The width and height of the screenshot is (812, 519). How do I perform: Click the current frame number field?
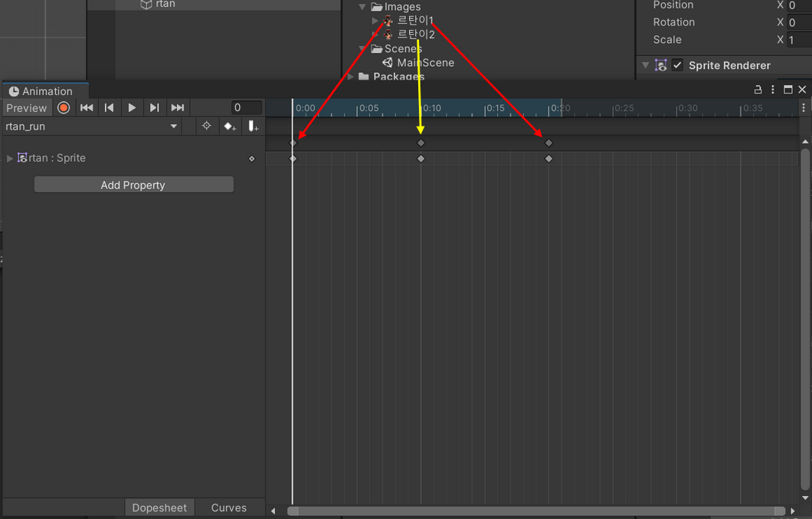point(247,108)
